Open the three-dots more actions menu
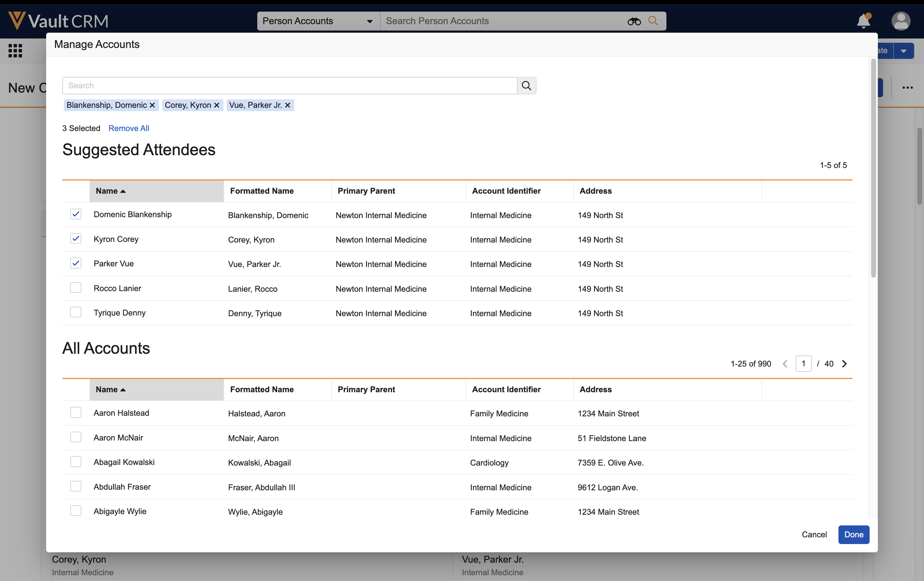Image resolution: width=924 pixels, height=581 pixels. tap(907, 88)
